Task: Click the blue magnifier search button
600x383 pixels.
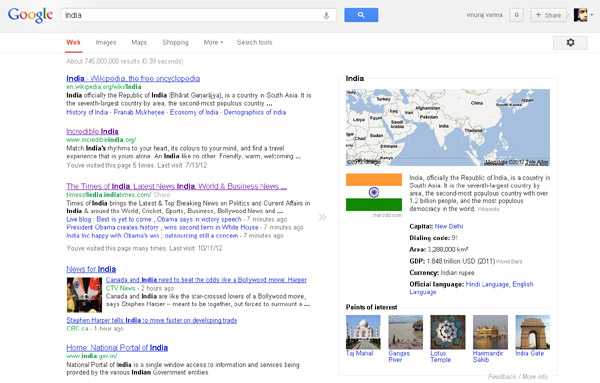Action: (x=361, y=15)
